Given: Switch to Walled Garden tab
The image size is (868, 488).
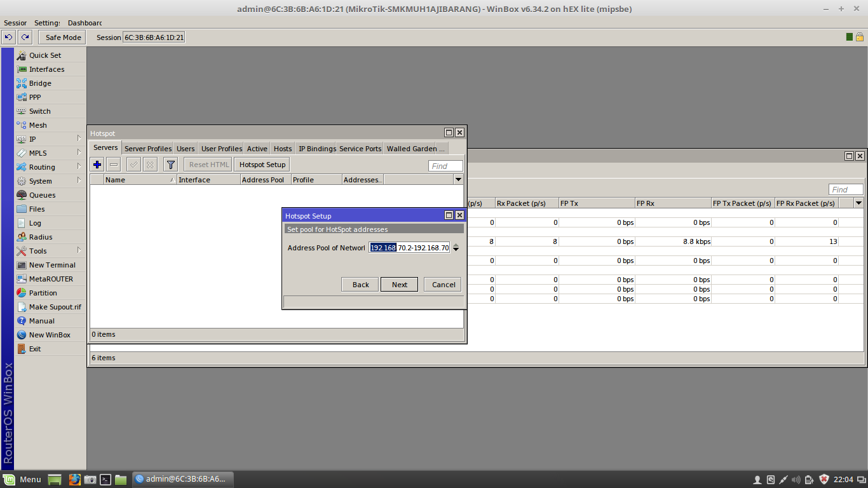Looking at the screenshot, I should (416, 149).
